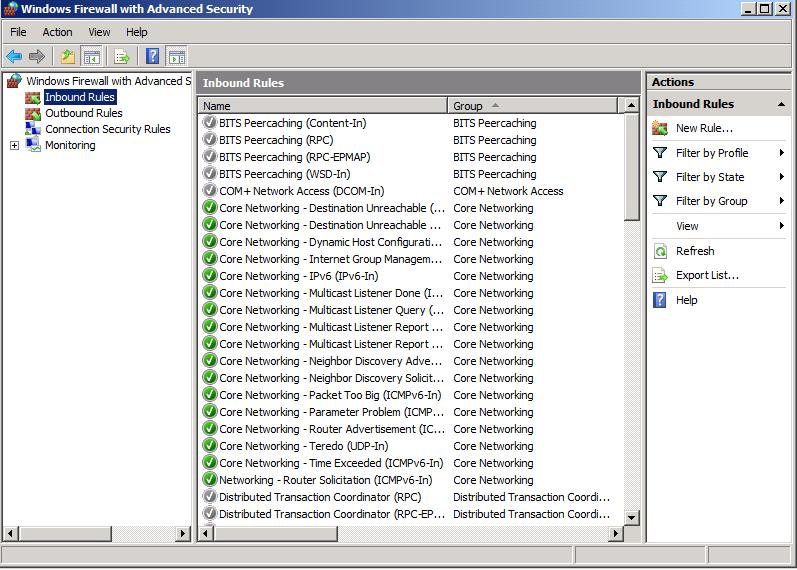This screenshot has width=797, height=570.
Task: Click green icon of Networking - Router Solicitation rule
Action: coord(209,479)
